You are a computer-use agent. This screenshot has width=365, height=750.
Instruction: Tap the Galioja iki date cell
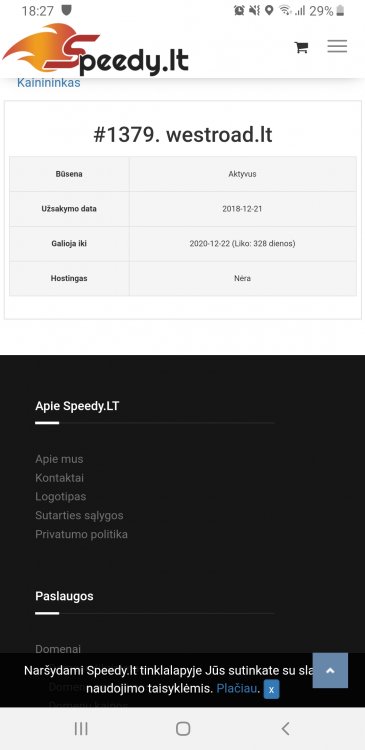tap(243, 243)
